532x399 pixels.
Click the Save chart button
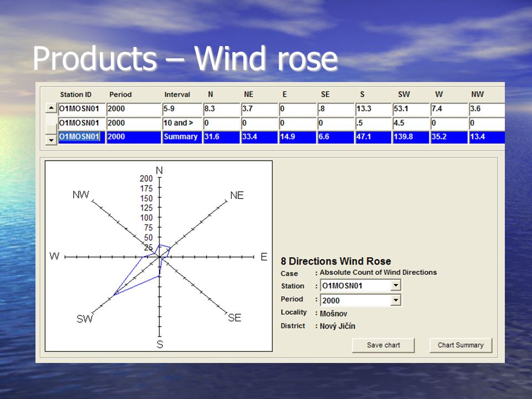coord(383,345)
